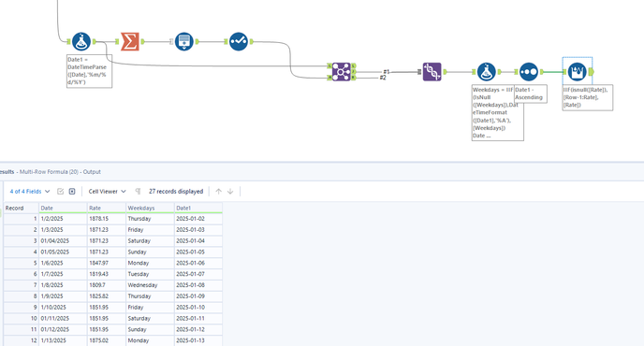Screen dimensions: 644x346
Task: Select the Rate cell 1878.15
Action: (x=107, y=219)
